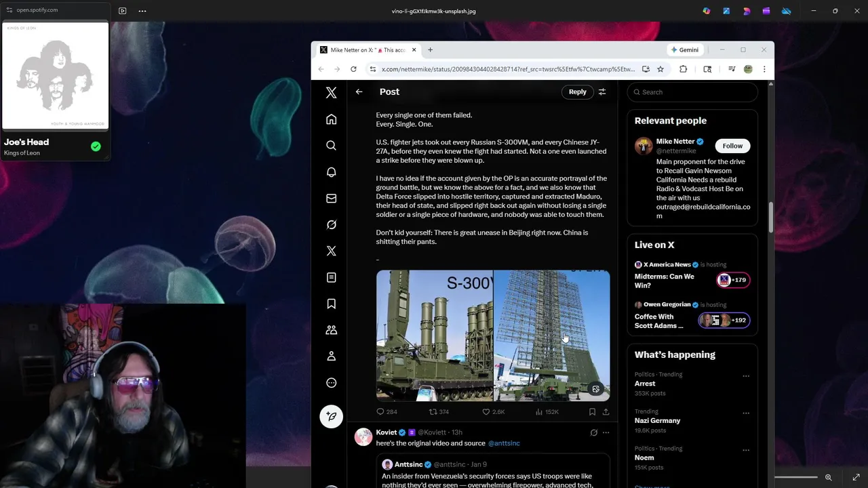Click Kings of Leon album art in Spotify

click(56, 76)
